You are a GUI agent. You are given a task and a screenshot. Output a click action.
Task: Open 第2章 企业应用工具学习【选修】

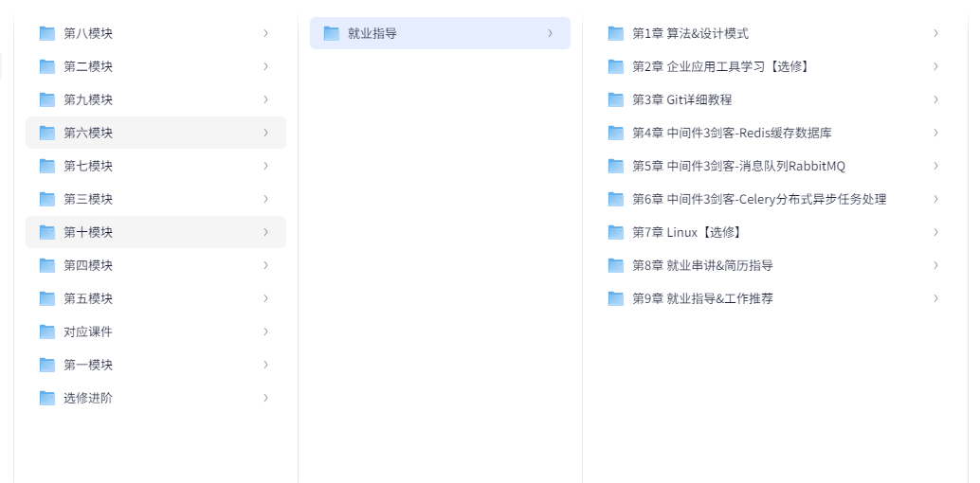(x=721, y=66)
